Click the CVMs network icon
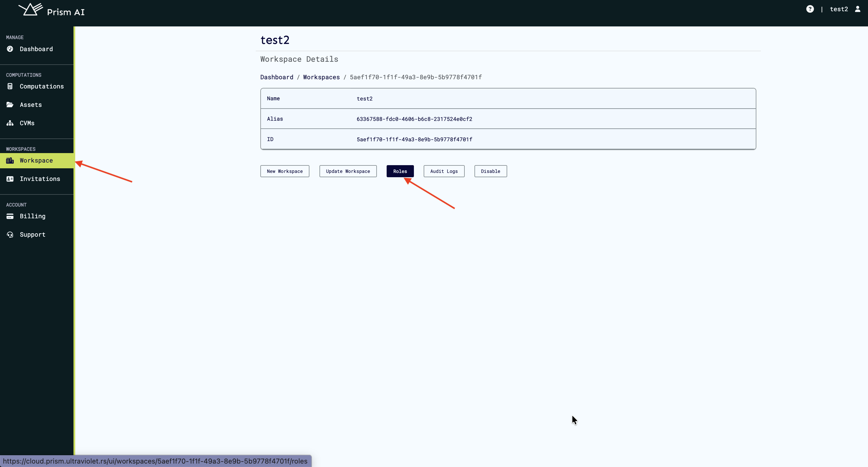 (10, 123)
